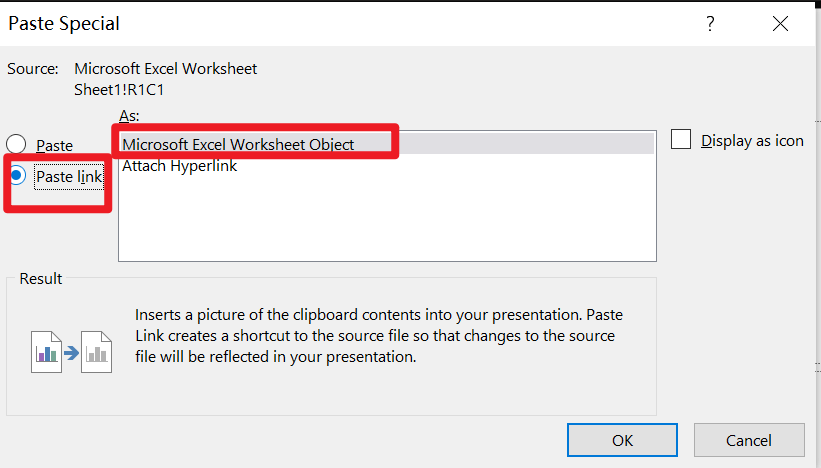This screenshot has width=821, height=468.
Task: Click the question mark help icon
Action: point(709,24)
